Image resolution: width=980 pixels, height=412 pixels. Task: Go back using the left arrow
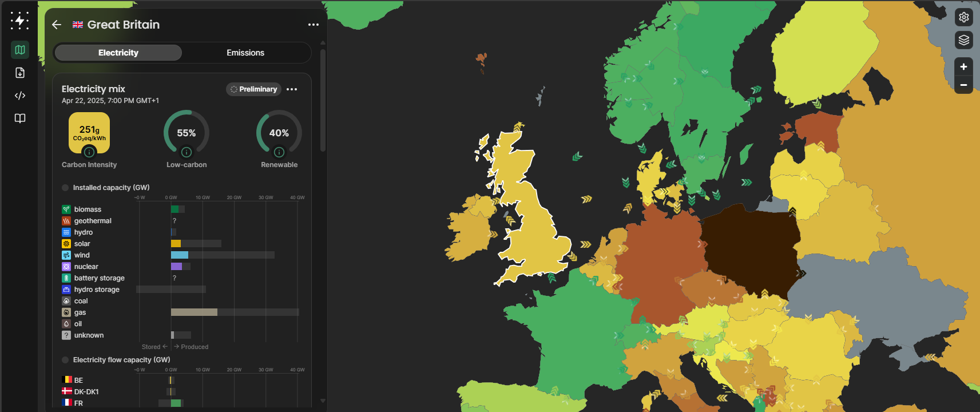pos(57,25)
